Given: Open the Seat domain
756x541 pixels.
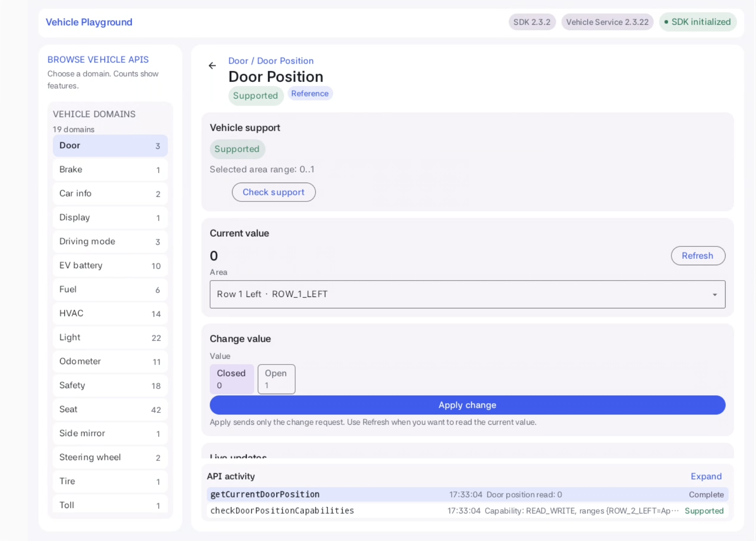Looking at the screenshot, I should [x=110, y=410].
